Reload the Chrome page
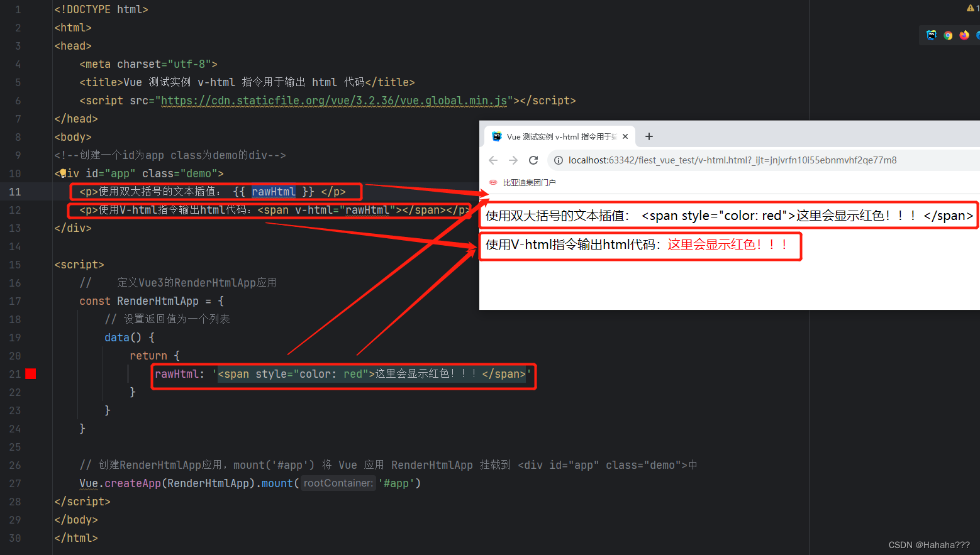The width and height of the screenshot is (980, 555). 533,160
